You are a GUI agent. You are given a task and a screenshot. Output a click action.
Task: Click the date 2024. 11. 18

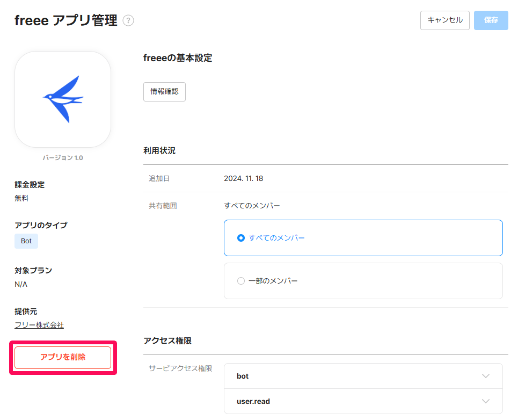[244, 178]
